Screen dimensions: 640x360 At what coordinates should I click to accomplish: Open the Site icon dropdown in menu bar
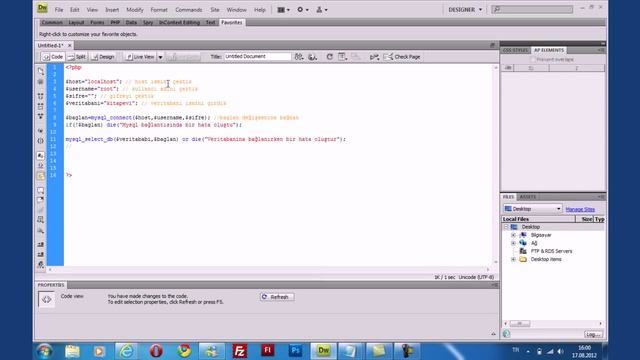point(322,9)
